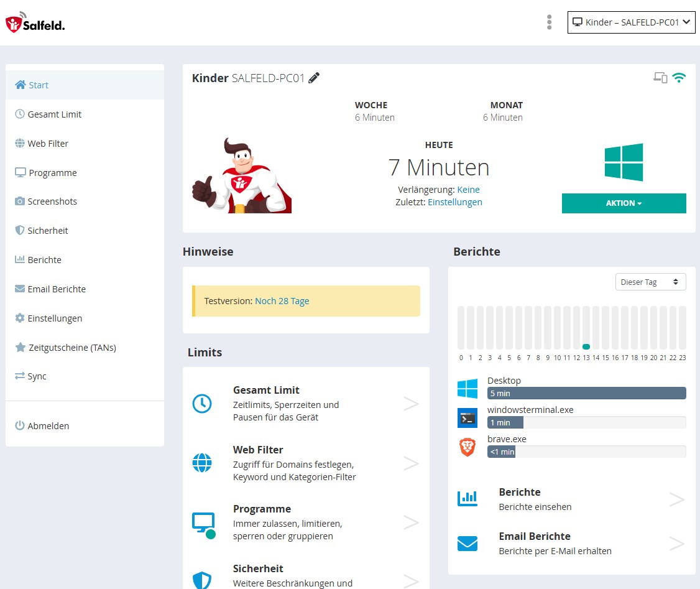Click the Abmelden logout item
Screen dimensions: 700x589
(48, 426)
